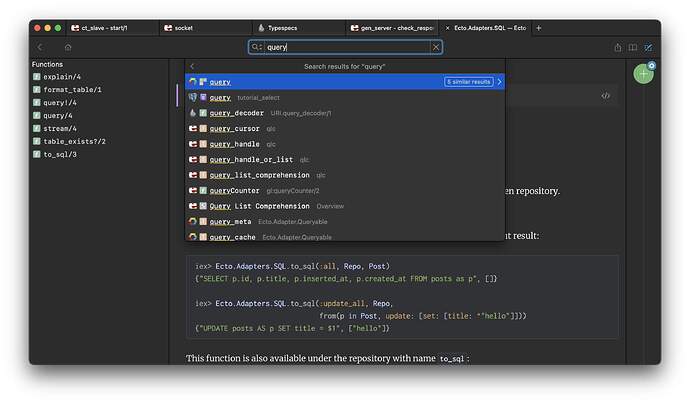Click the Functions section header
The height and width of the screenshot is (403, 690).
[x=47, y=64]
